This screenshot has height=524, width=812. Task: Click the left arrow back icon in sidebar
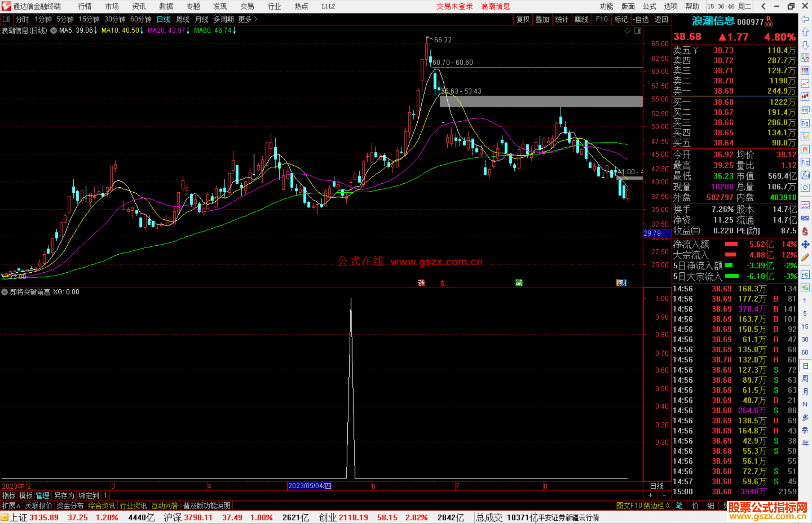805,19
